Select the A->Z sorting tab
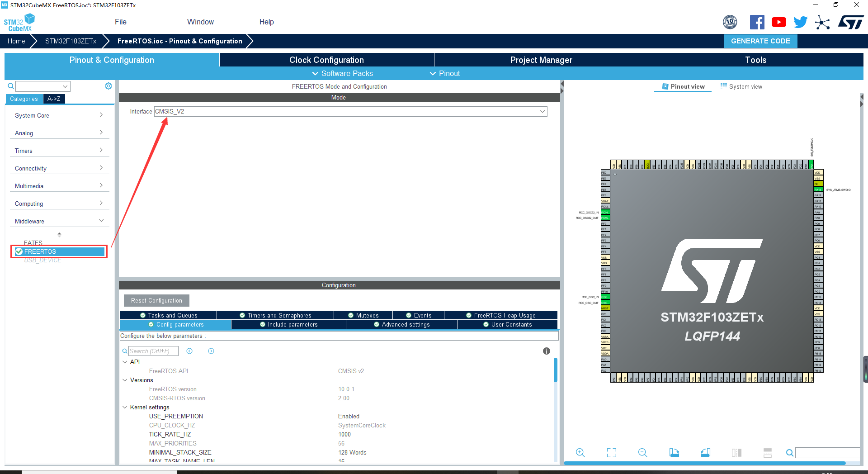This screenshot has height=474, width=868. click(x=54, y=99)
